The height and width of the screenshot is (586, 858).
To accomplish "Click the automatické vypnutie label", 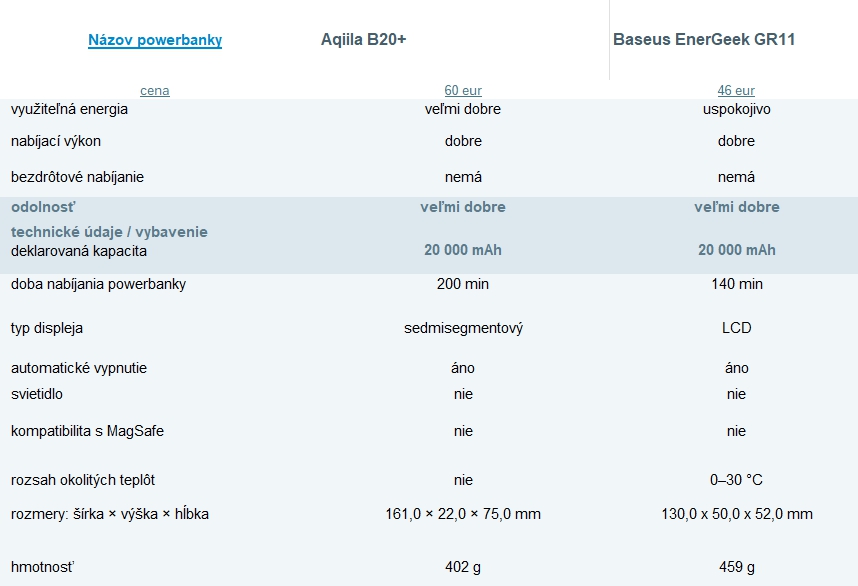I will click(79, 368).
